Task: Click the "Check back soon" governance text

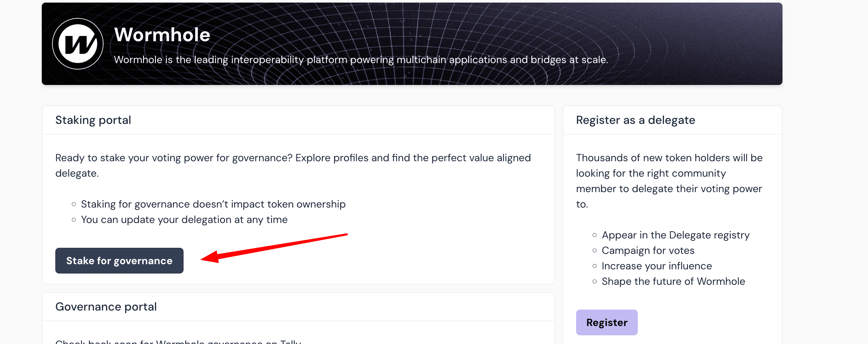Action: pos(178,341)
